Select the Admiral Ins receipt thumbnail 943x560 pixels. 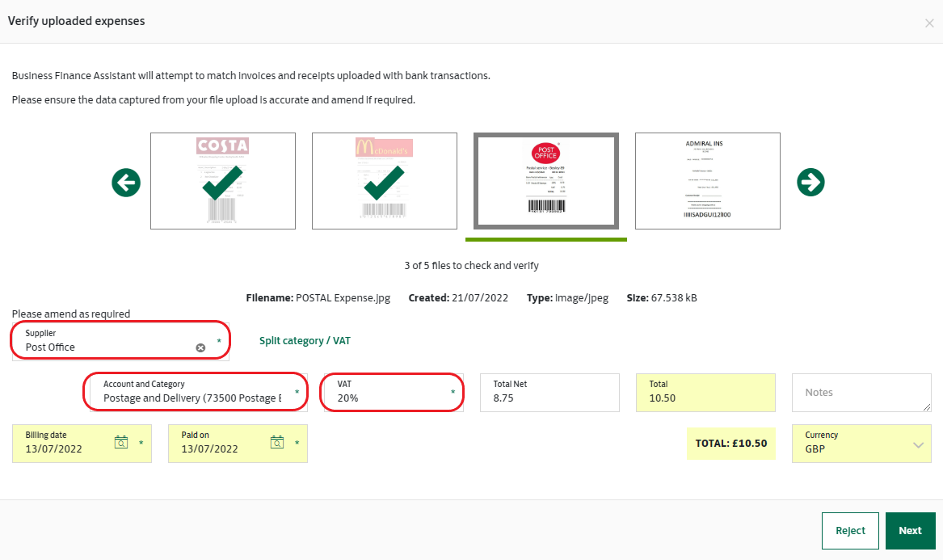(707, 181)
